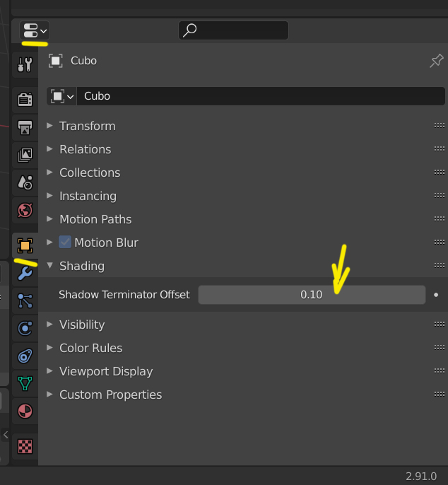Toggle the pin icon beside Cubo
448x485 pixels.
click(436, 61)
